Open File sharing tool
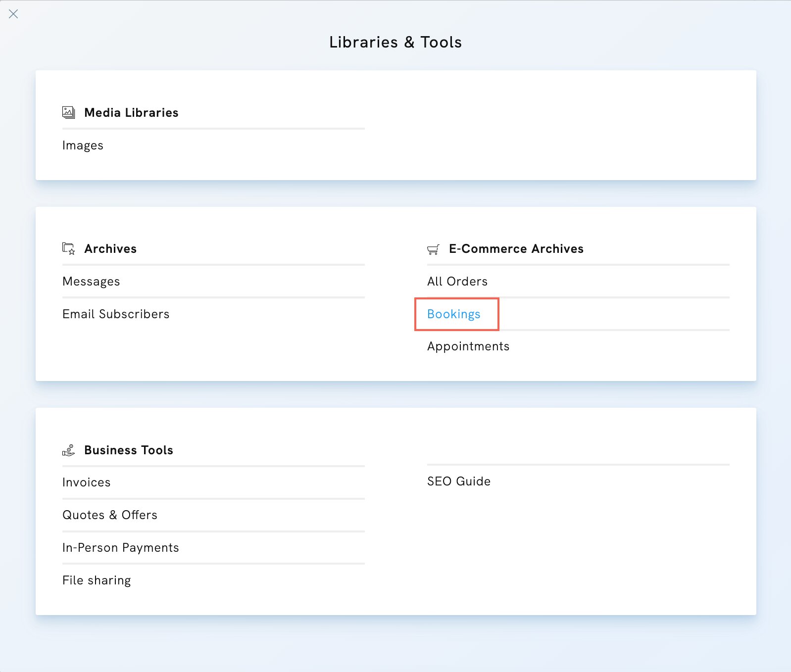This screenshot has height=672, width=791. tap(97, 580)
